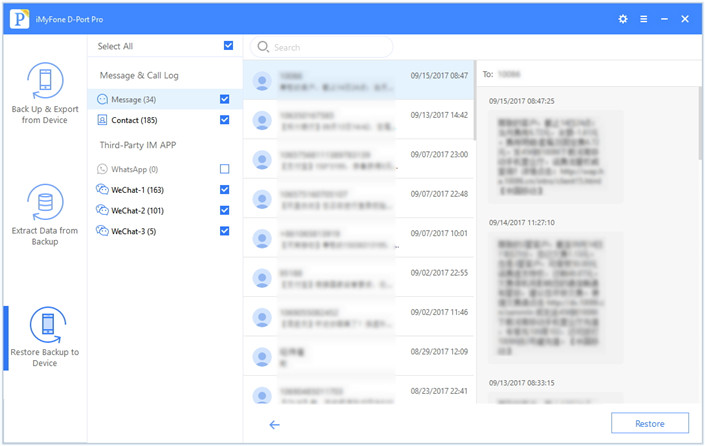Click the Third-Party IM APP heading
Viewport: 705px width, 446px height.
click(138, 145)
